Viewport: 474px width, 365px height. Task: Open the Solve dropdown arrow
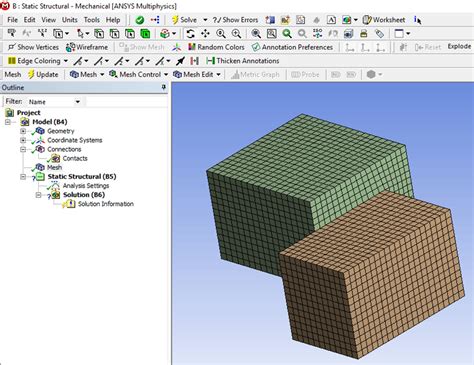tap(205, 20)
